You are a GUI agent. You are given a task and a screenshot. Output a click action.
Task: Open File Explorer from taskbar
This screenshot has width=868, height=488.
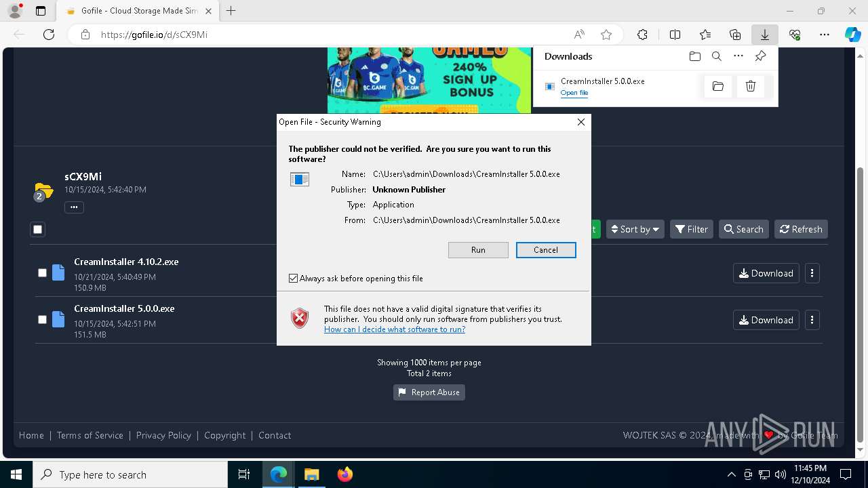[x=311, y=474]
